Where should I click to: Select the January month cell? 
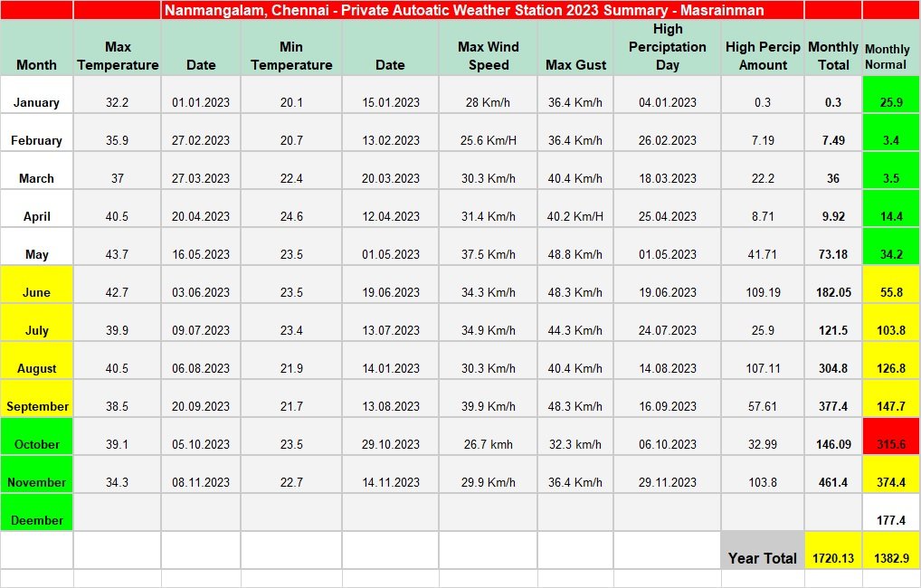(x=36, y=94)
